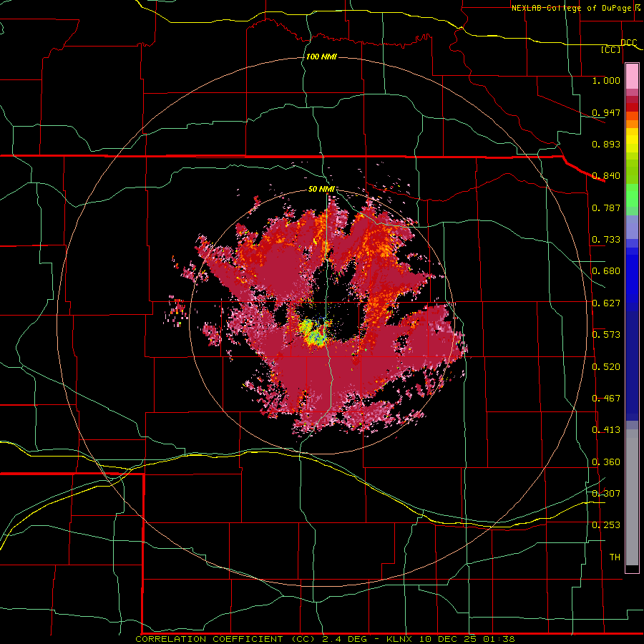Click the 100 NMI range ring label
The image size is (644, 644).
click(x=321, y=57)
